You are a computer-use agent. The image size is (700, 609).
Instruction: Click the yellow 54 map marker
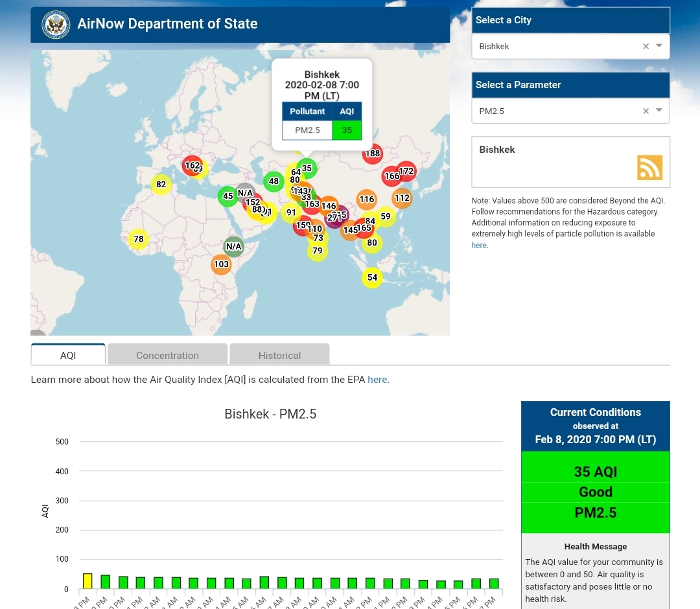tap(372, 278)
